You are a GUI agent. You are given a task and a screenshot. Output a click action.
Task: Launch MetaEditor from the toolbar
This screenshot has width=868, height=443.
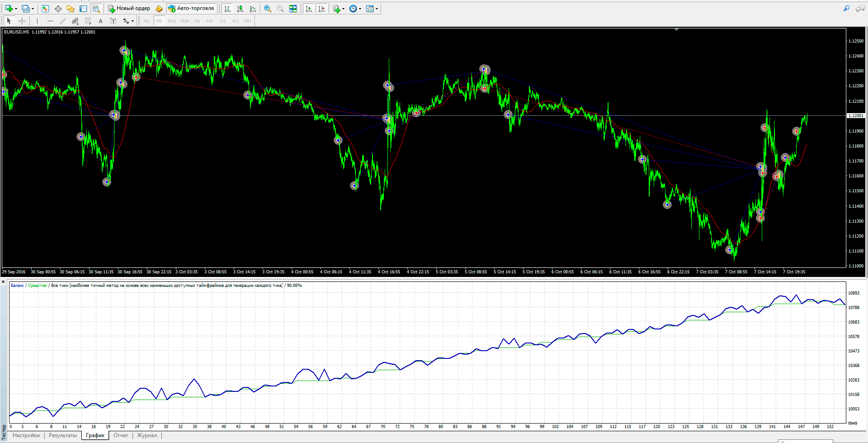pos(159,9)
